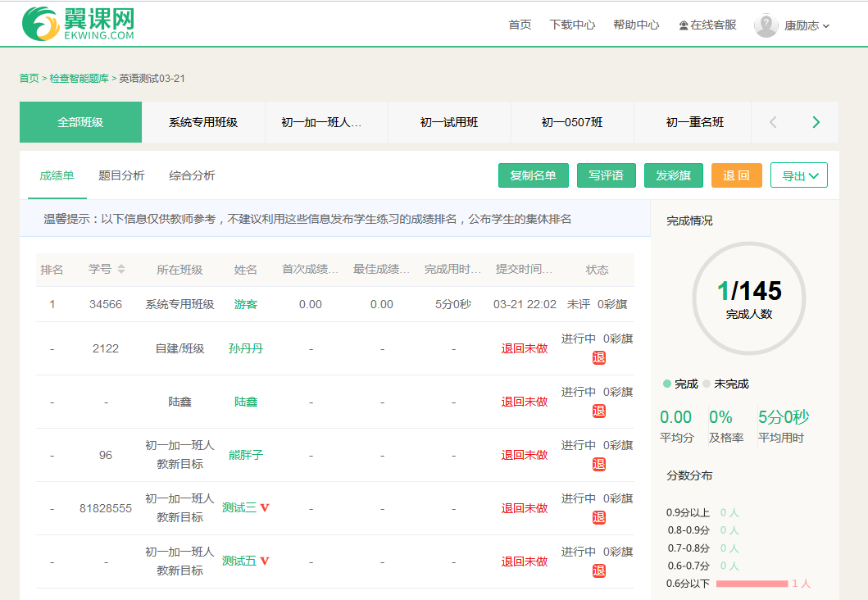Screen dimensions: 868x600
Task: Click the red V badge next to 测试三
Action: tap(265, 507)
